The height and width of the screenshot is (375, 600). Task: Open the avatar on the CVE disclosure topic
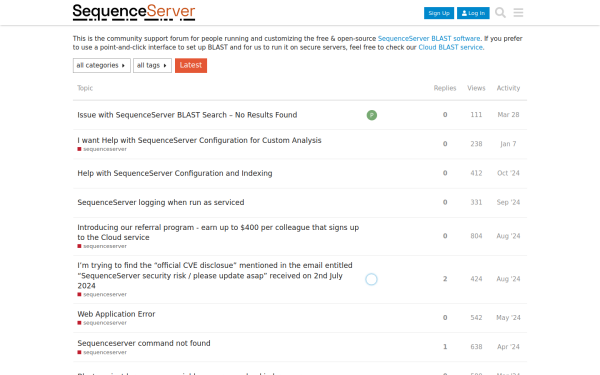[x=371, y=279]
